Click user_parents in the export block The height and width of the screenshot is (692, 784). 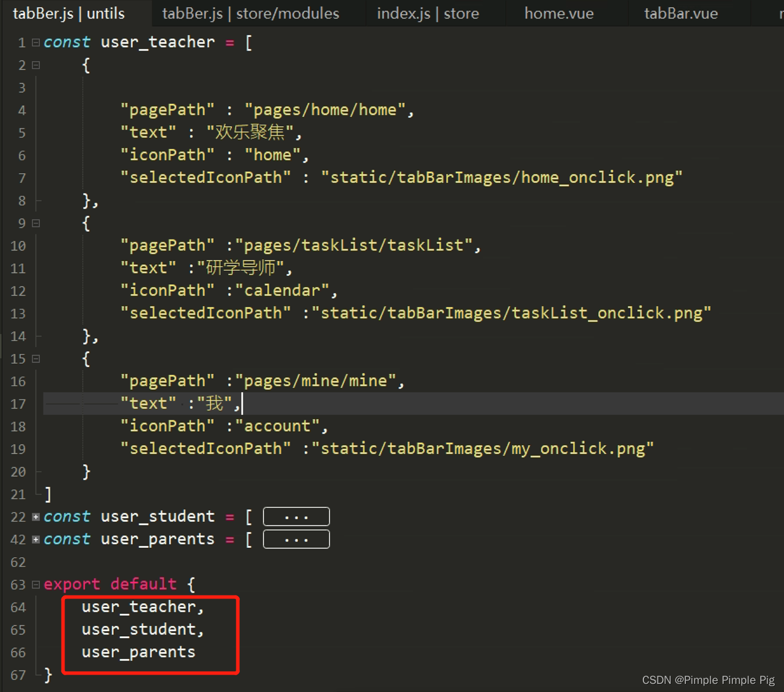(x=138, y=652)
